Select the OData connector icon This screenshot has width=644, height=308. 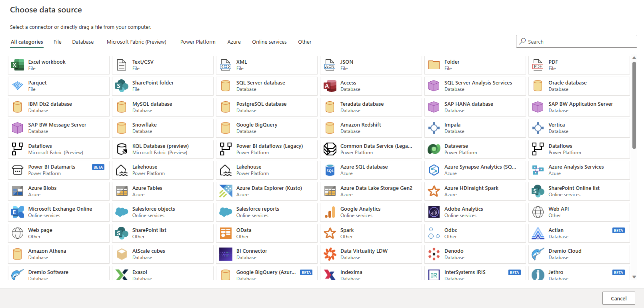click(x=226, y=233)
